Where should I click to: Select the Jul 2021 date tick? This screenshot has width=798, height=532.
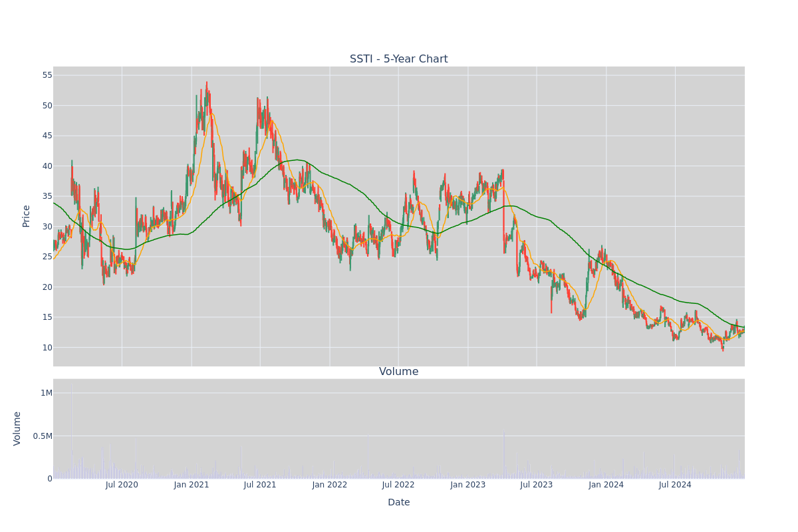click(x=260, y=485)
